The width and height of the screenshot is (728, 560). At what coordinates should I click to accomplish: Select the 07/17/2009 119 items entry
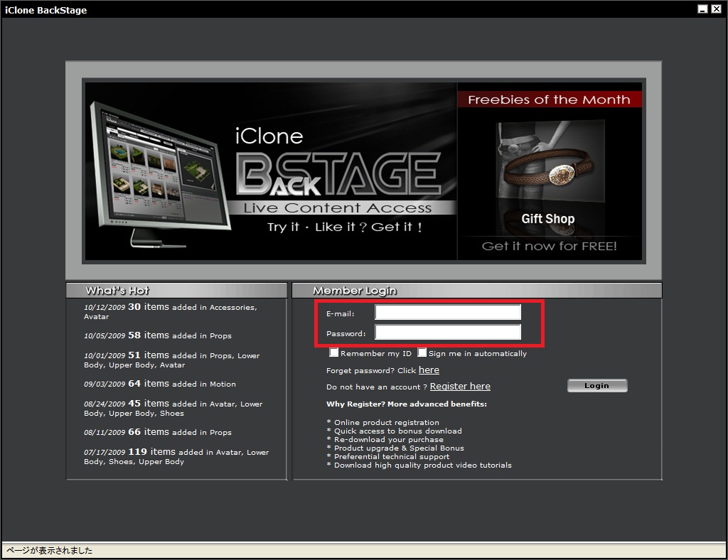point(176,456)
